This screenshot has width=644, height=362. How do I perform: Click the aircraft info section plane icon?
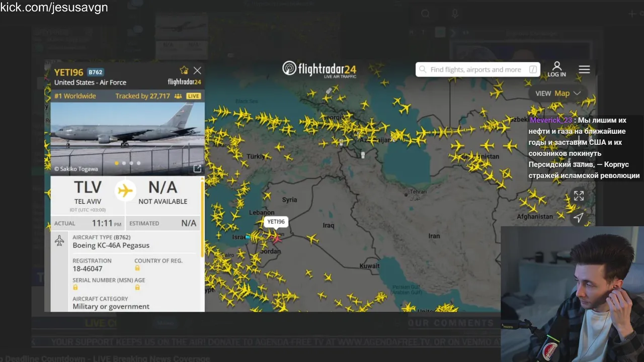(x=59, y=240)
